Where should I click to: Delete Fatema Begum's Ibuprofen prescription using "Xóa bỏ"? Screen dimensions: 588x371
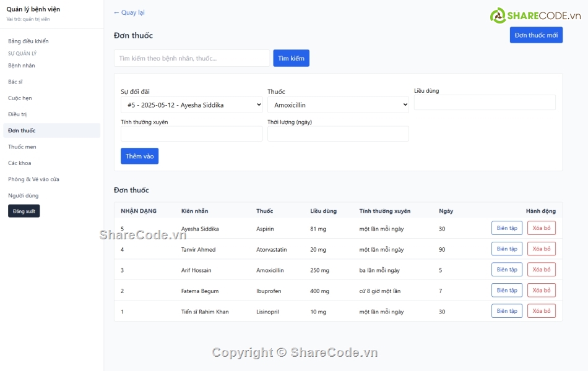(x=540, y=290)
